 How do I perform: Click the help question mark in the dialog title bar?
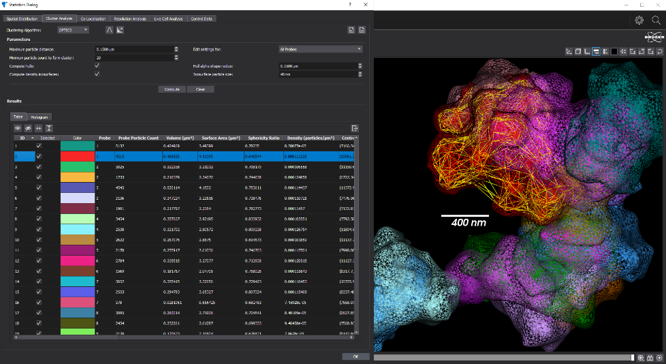coord(350,4)
